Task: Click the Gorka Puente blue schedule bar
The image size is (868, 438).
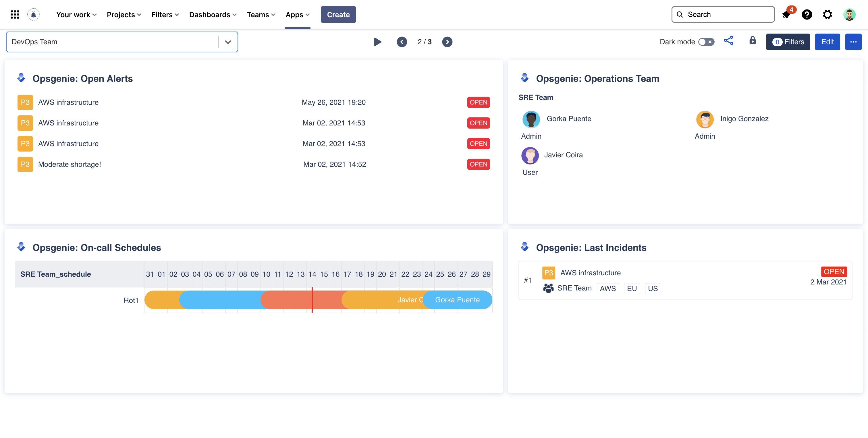Action: pos(457,300)
